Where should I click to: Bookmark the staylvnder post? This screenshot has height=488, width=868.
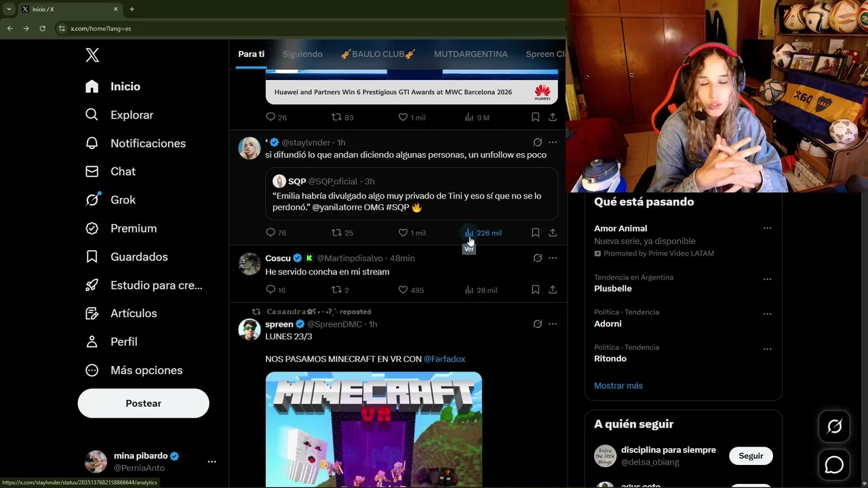(x=535, y=232)
